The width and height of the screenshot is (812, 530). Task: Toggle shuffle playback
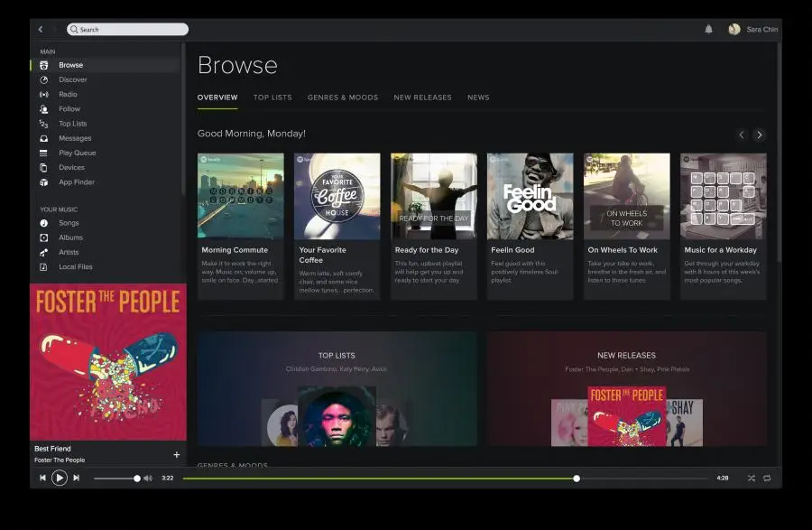pos(751,478)
